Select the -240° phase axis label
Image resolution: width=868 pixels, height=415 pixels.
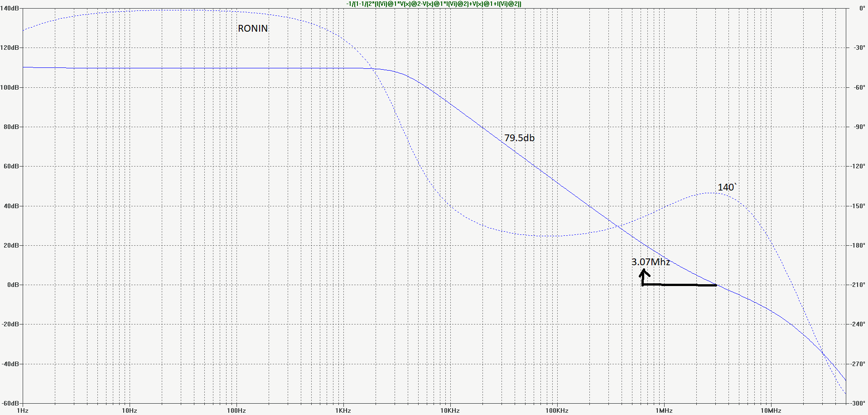(x=858, y=324)
